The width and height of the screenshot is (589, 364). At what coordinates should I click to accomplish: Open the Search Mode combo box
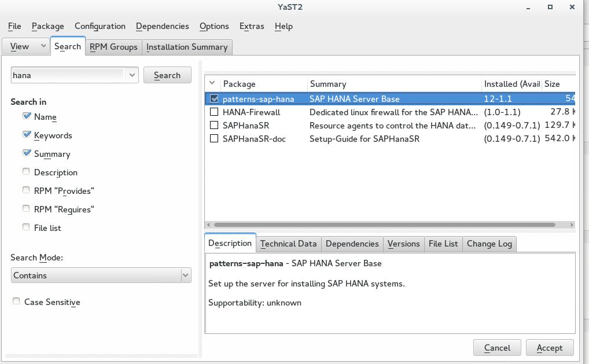point(185,275)
